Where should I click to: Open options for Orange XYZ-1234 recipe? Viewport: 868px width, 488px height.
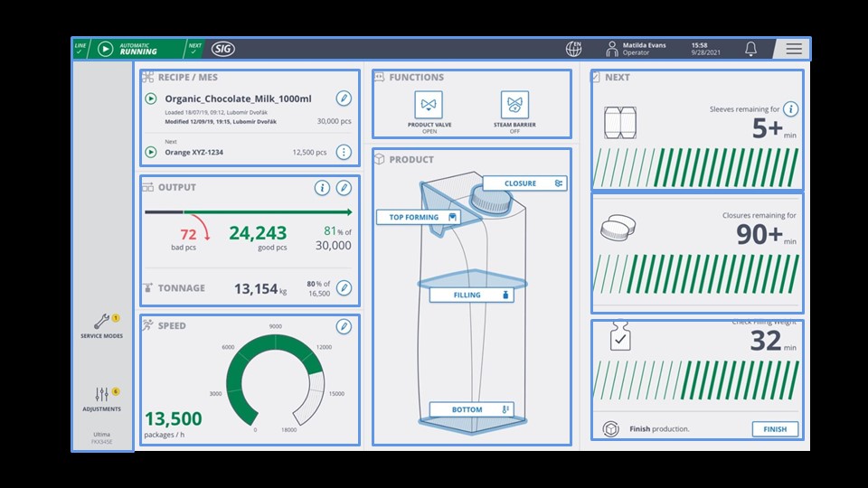click(x=344, y=152)
